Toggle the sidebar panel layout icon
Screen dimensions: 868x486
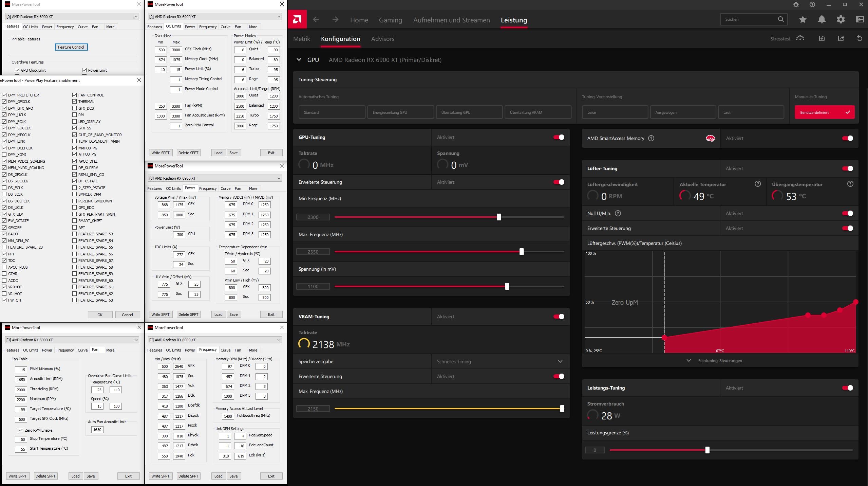click(x=860, y=19)
